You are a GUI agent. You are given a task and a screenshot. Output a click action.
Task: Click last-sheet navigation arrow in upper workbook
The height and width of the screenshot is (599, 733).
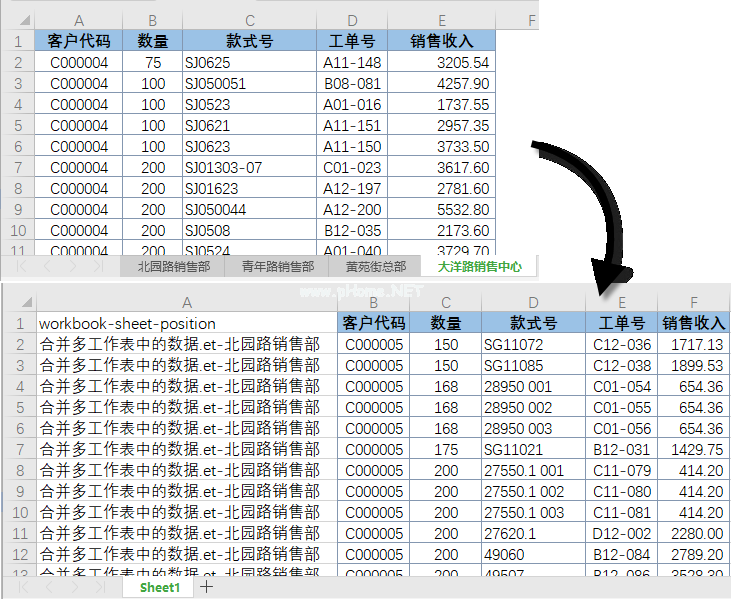[x=98, y=267]
